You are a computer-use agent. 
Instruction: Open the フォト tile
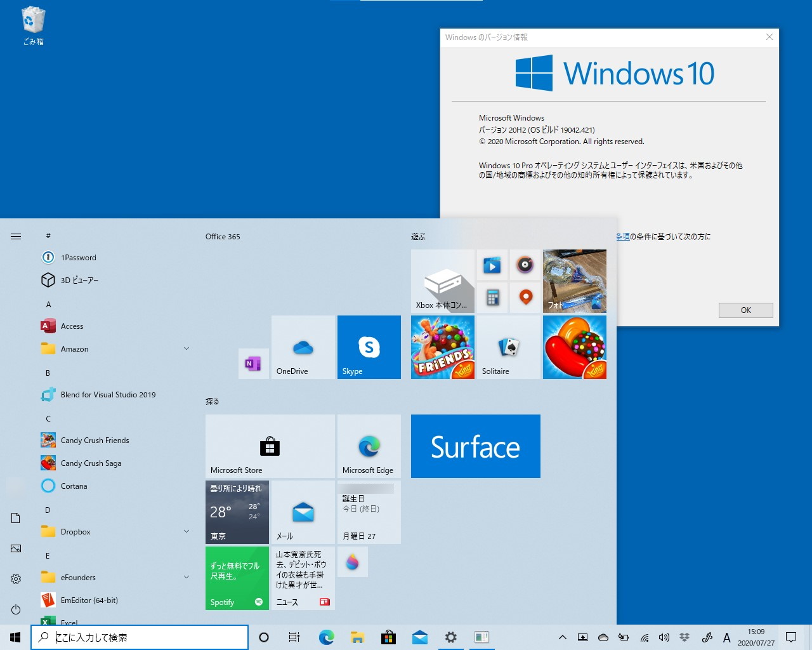(574, 281)
